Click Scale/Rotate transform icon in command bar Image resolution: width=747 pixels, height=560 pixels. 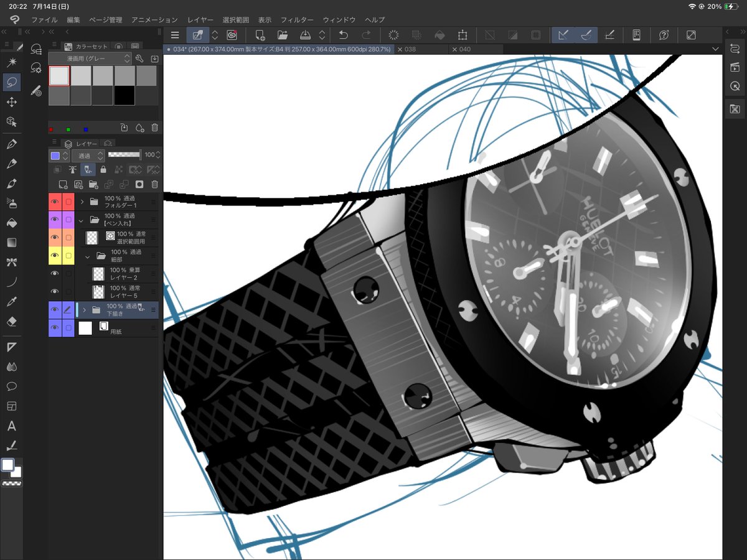[x=462, y=35]
